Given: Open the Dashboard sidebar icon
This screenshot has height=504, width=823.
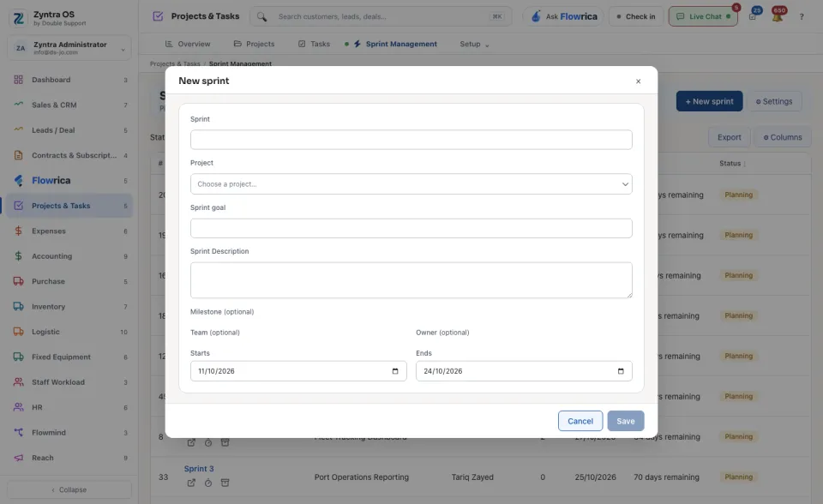Looking at the screenshot, I should (x=18, y=80).
